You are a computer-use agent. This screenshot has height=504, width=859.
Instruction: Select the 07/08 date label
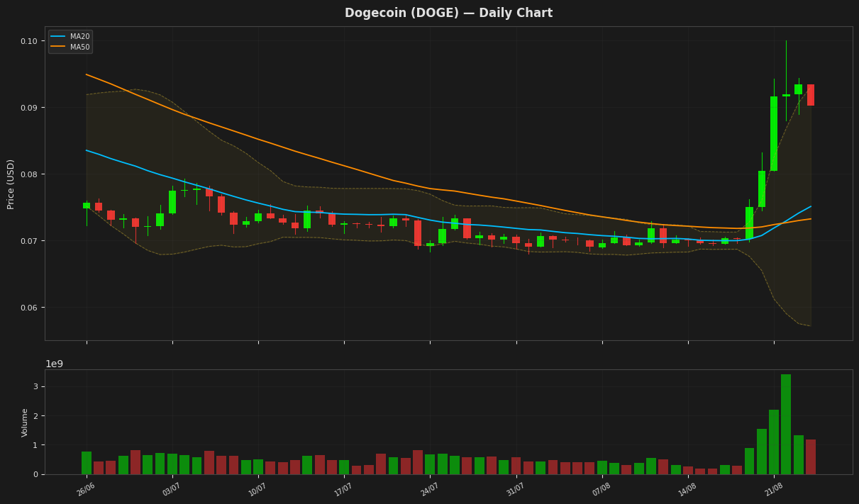pos(602,489)
